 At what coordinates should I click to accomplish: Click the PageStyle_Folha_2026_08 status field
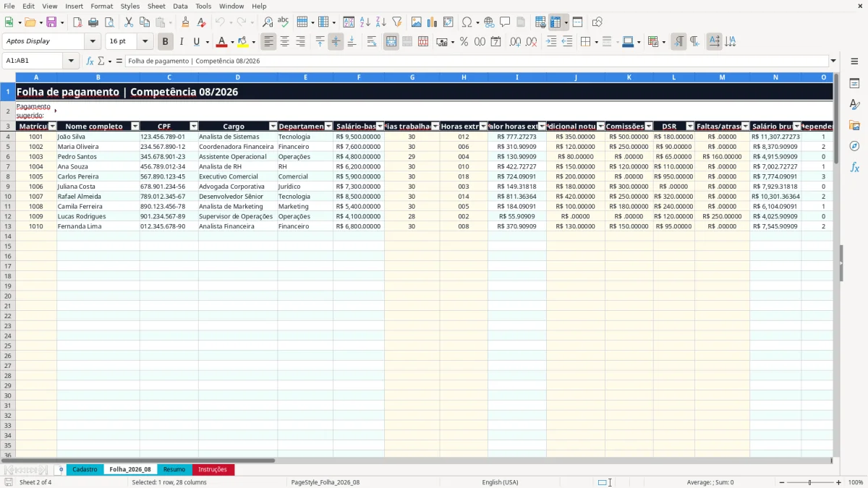coord(325,482)
